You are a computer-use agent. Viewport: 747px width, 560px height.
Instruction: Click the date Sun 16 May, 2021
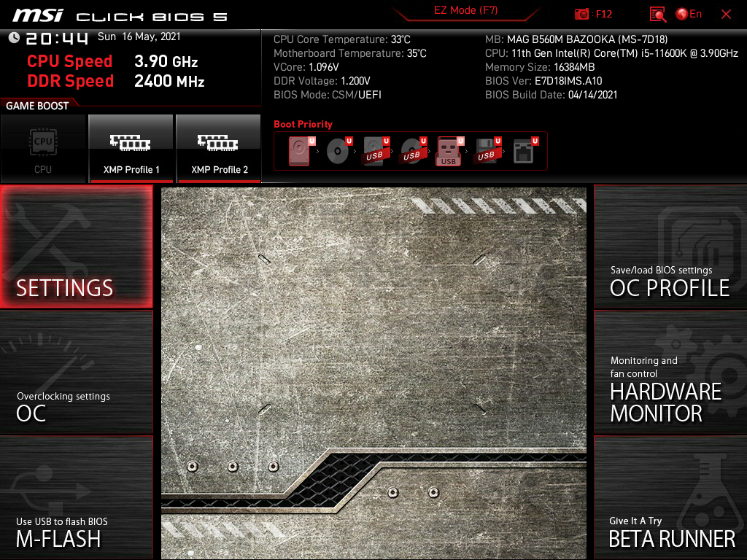[x=139, y=36]
